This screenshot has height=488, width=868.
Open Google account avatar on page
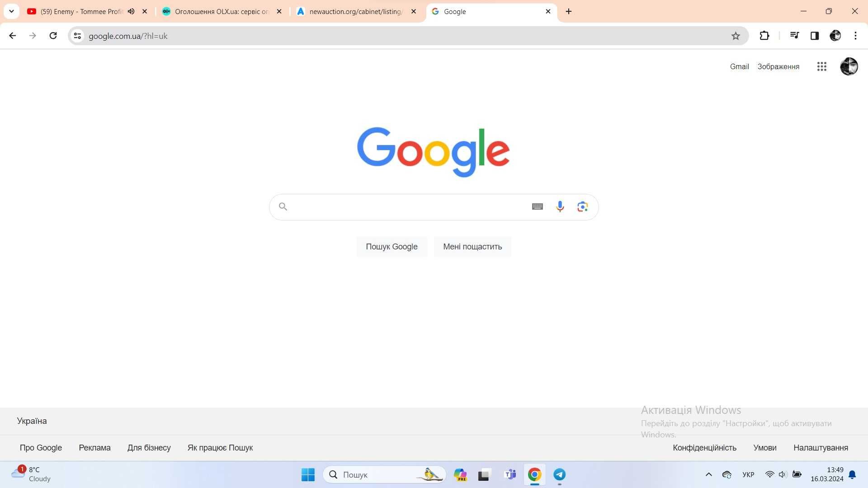coord(849,66)
